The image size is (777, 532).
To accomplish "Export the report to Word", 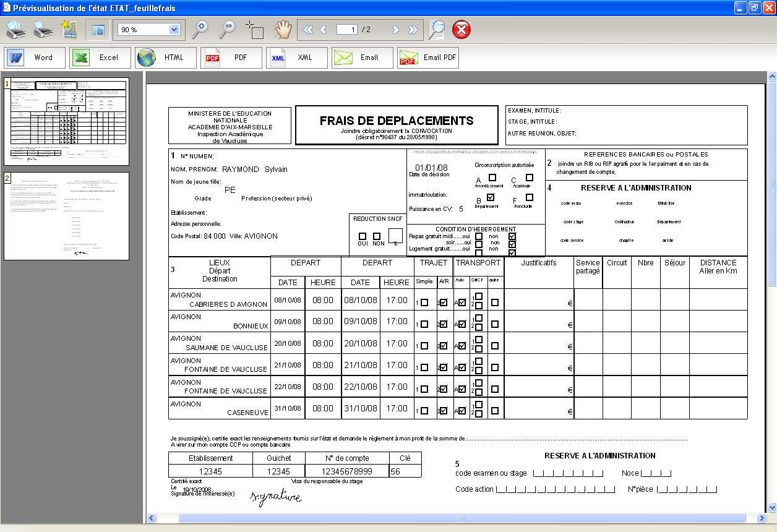I will pos(35,58).
